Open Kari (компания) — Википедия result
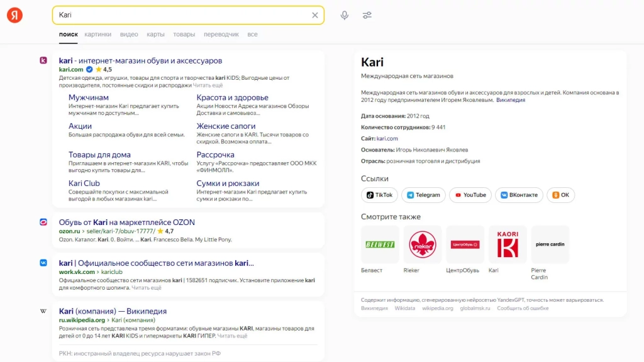 113,311
